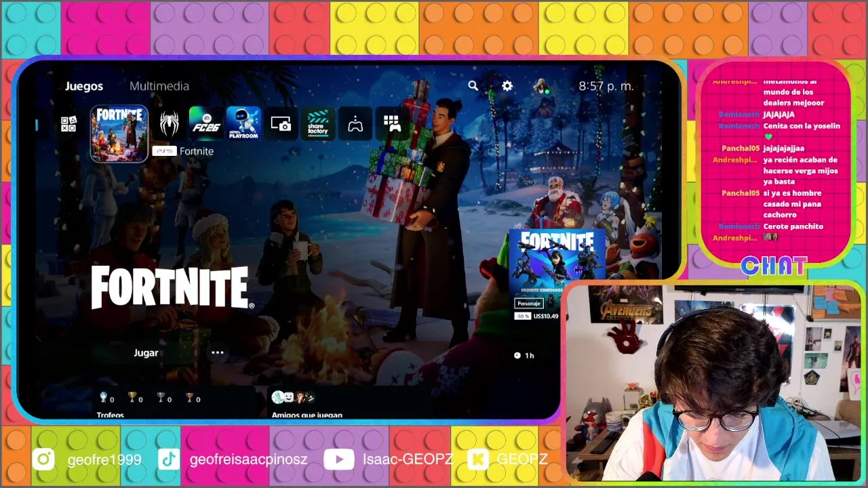Viewport: 868px width, 488px height.
Task: Click the geofre1999 Instagram handle
Action: click(x=104, y=460)
